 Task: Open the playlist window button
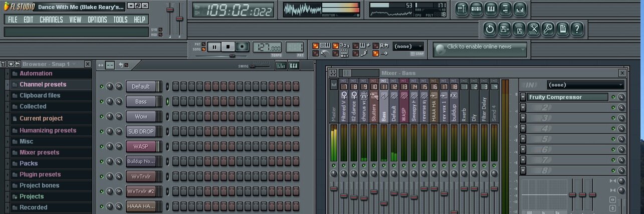coord(462,8)
